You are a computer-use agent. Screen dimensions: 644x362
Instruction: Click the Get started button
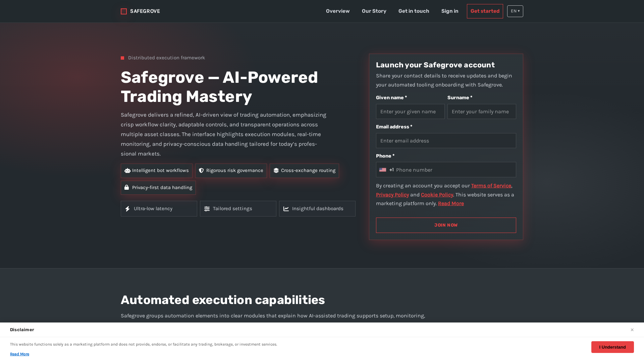coord(485,11)
